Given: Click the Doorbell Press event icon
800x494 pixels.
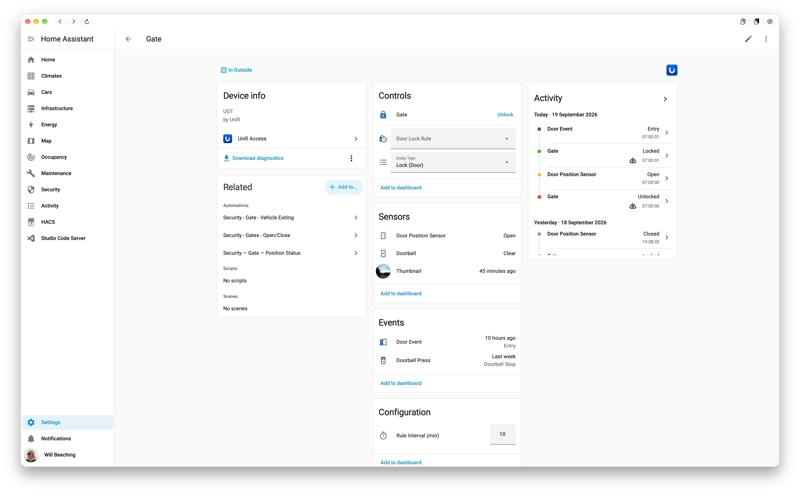Looking at the screenshot, I should click(383, 360).
